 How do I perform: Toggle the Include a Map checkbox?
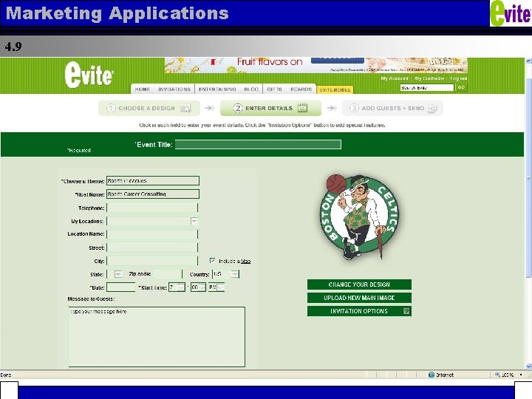click(x=212, y=261)
